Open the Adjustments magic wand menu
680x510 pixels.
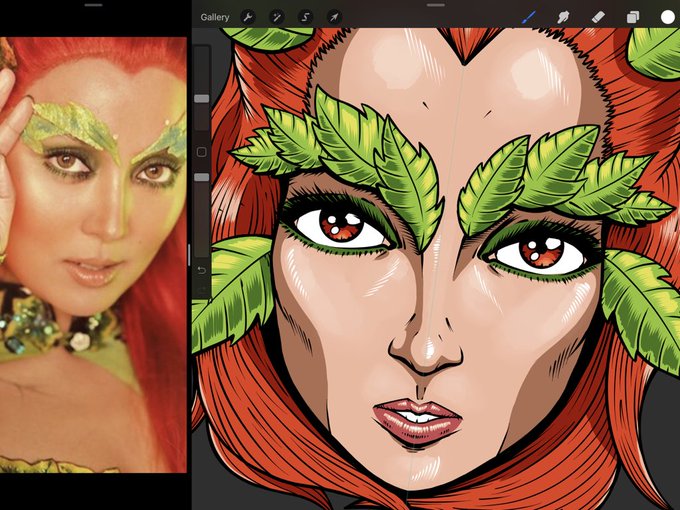click(x=276, y=17)
